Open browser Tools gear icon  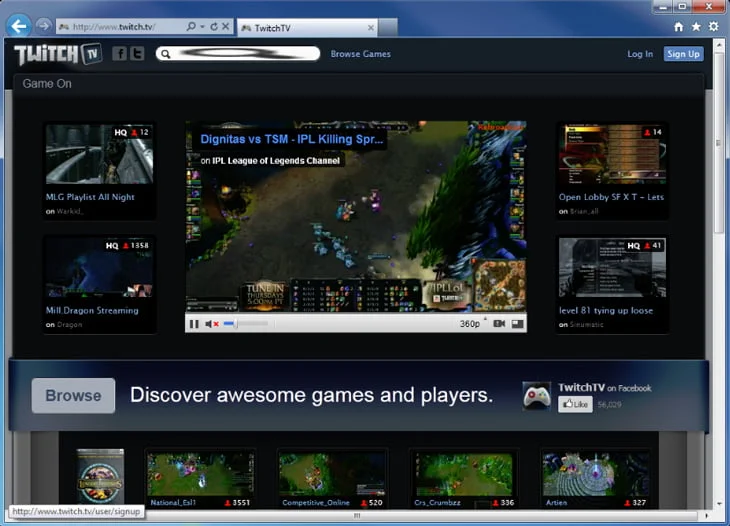tap(714, 27)
